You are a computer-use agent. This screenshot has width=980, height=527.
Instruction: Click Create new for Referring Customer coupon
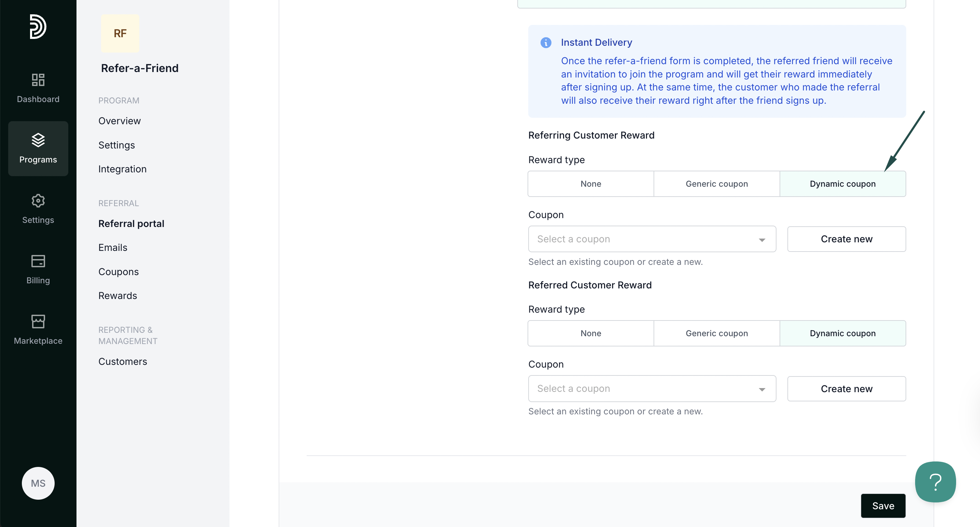coord(846,239)
